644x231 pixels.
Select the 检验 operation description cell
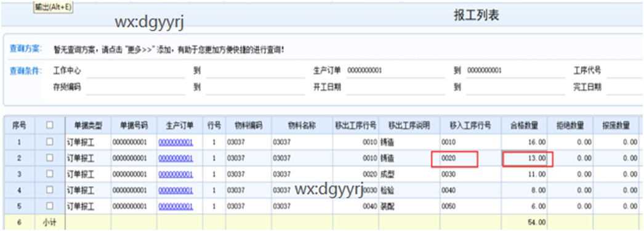(x=409, y=190)
